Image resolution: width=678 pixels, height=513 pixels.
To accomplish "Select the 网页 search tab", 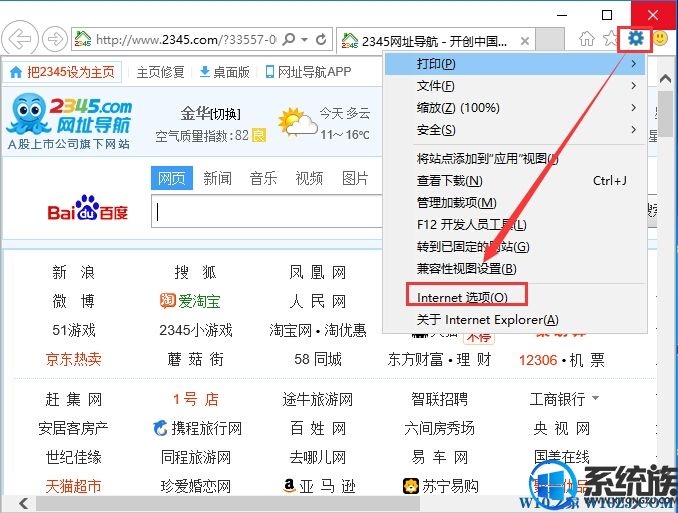I will pyautogui.click(x=172, y=178).
